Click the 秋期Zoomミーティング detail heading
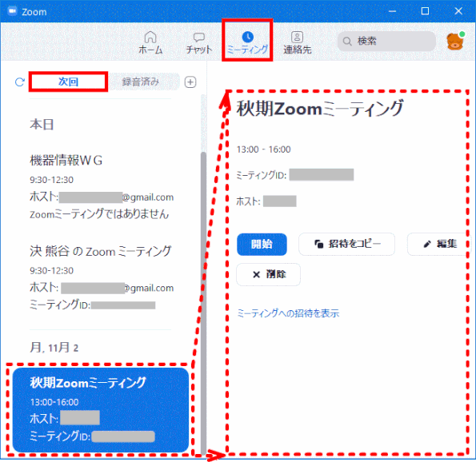Image resolution: width=476 pixels, height=462 pixels. click(320, 109)
